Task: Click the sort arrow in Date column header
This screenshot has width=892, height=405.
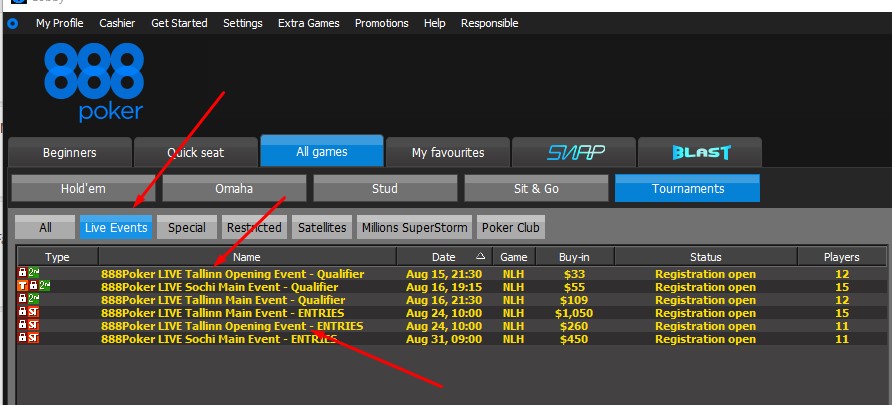Action: click(x=481, y=257)
